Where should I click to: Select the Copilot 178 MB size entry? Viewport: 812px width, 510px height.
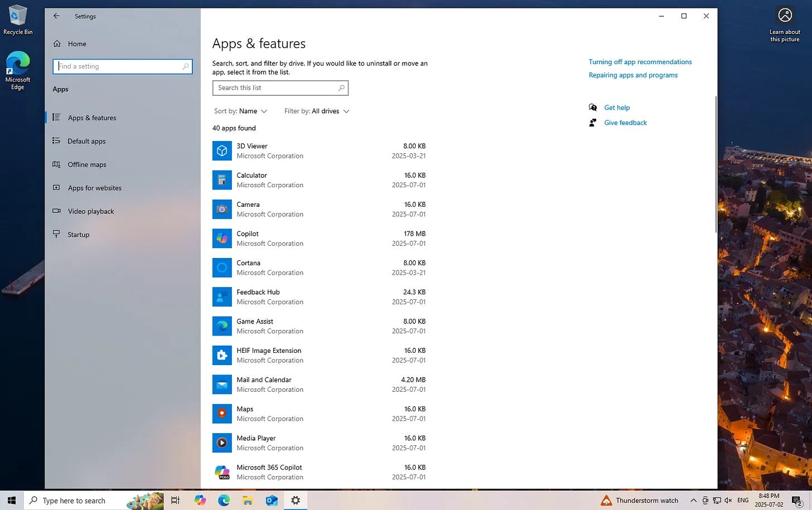[x=414, y=234]
